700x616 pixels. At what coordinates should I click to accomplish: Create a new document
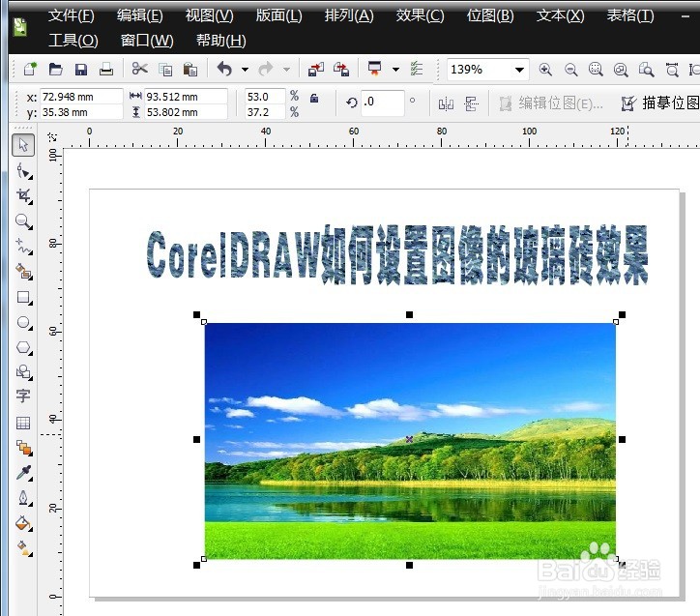click(x=30, y=70)
